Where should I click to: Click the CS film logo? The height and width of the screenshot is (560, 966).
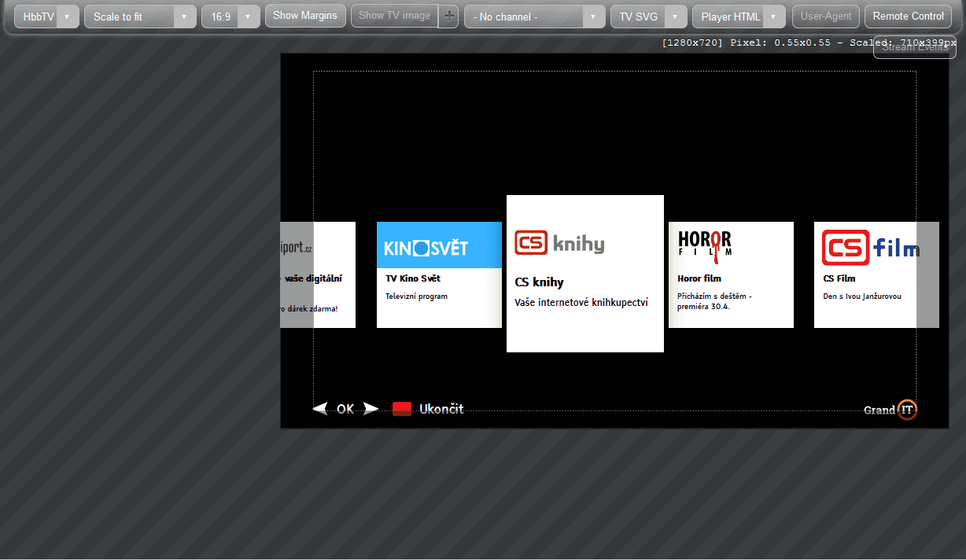(868, 247)
